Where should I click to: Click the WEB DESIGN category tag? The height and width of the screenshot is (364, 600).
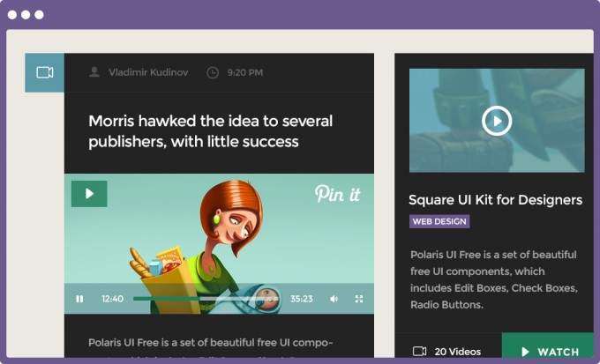(x=439, y=221)
